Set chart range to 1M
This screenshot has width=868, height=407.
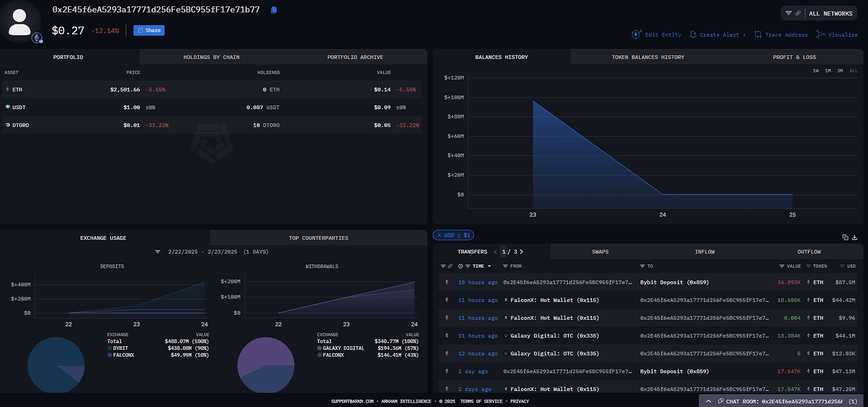pyautogui.click(x=828, y=71)
